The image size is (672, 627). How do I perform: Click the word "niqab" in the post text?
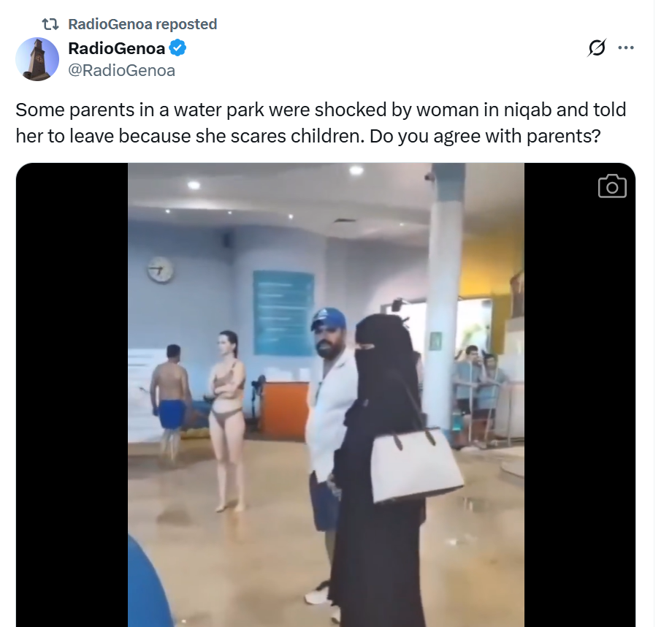pyautogui.click(x=527, y=110)
